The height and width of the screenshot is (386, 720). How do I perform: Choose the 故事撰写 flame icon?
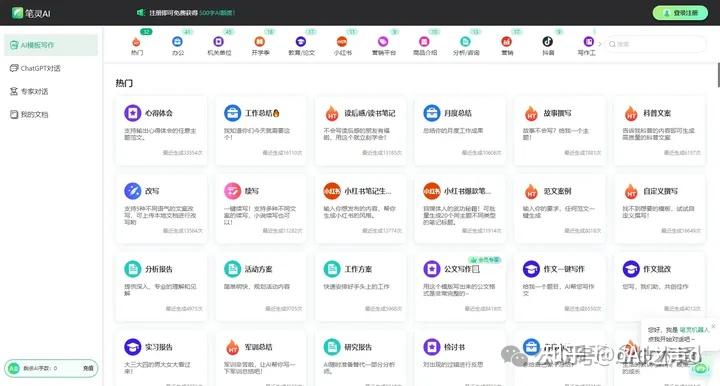[x=531, y=113]
